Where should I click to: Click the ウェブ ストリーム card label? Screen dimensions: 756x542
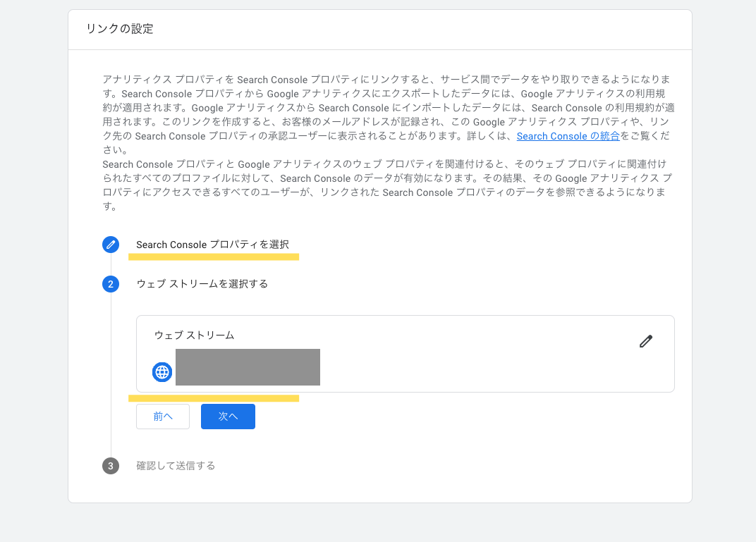point(195,335)
